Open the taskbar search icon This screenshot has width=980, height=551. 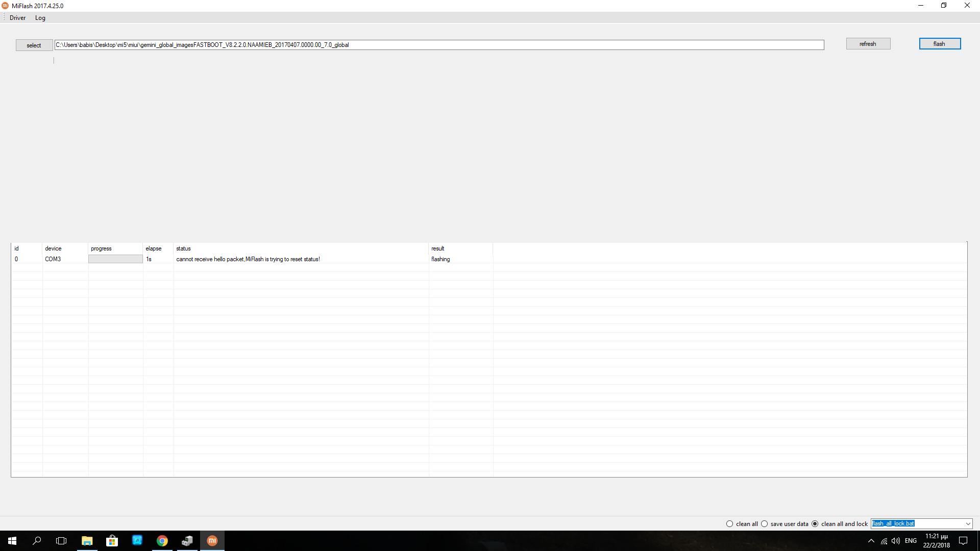(37, 541)
